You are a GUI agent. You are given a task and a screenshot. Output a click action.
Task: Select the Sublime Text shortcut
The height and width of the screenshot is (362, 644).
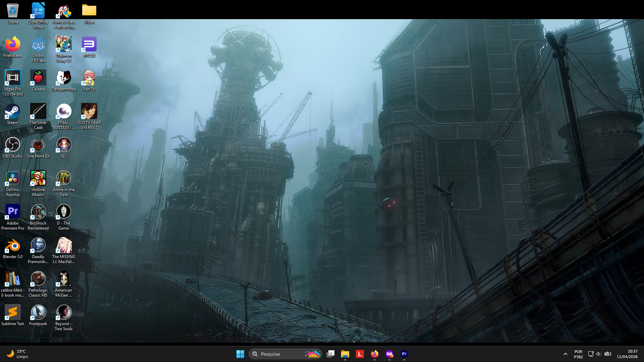tap(12, 313)
